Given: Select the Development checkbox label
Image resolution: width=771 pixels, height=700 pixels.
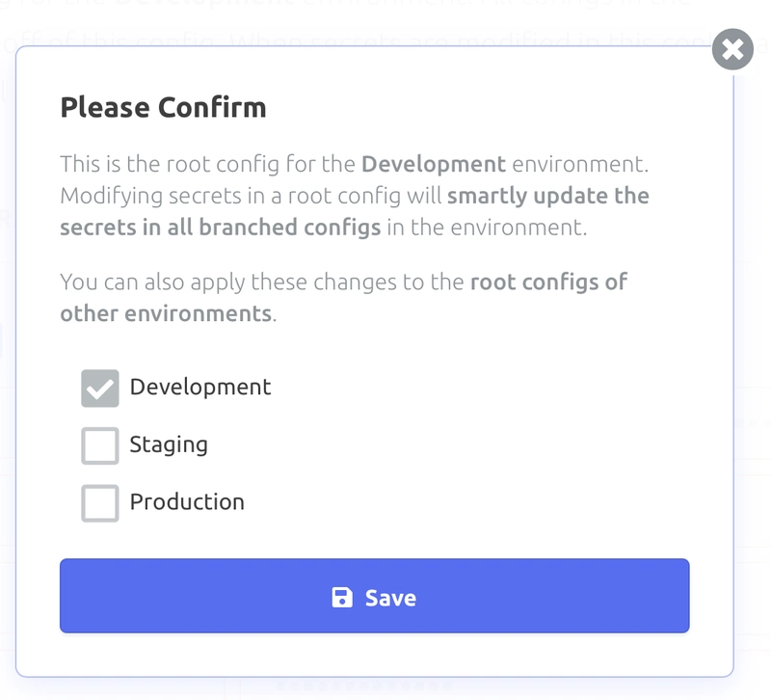Looking at the screenshot, I should click(200, 388).
